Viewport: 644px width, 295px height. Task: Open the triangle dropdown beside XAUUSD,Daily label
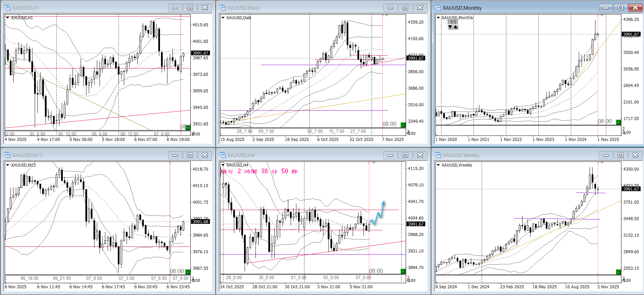223,18
